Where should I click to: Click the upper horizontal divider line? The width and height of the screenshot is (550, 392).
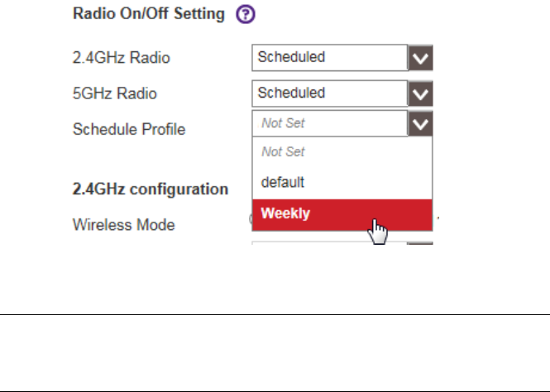(275, 314)
